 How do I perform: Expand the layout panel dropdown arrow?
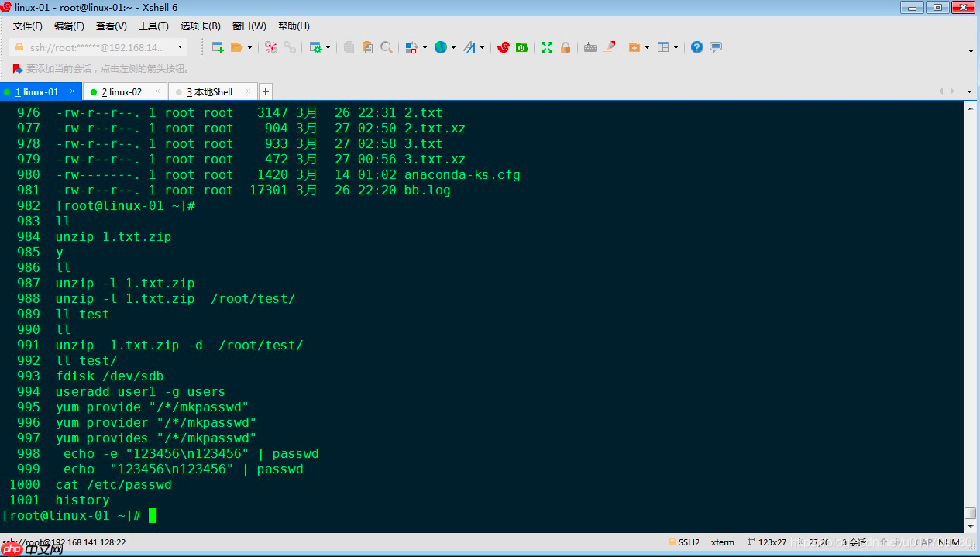coord(676,48)
